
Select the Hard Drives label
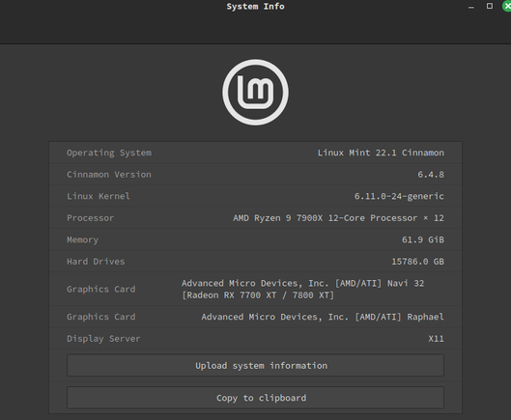click(96, 262)
